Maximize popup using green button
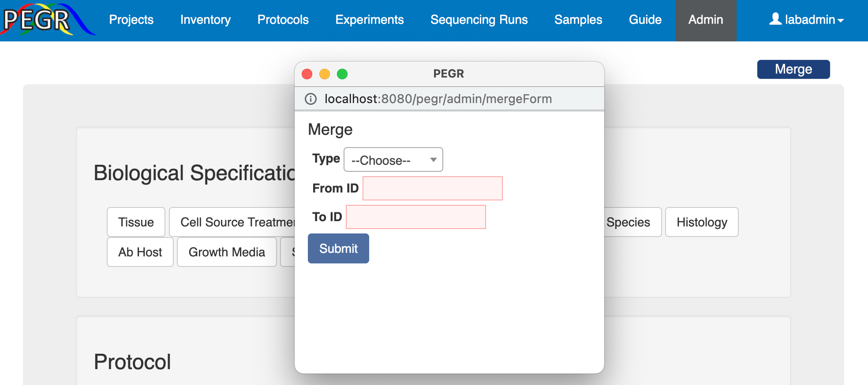 (x=342, y=74)
